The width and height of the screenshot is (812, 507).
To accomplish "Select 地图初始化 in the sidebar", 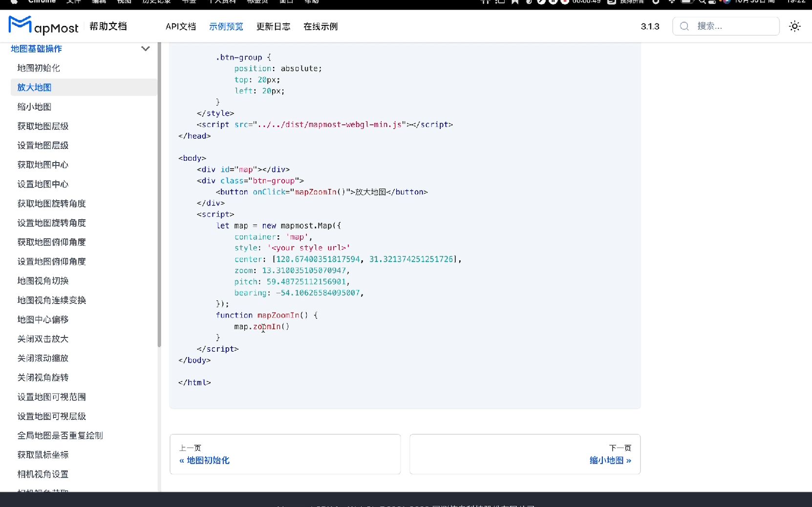I will pyautogui.click(x=39, y=68).
